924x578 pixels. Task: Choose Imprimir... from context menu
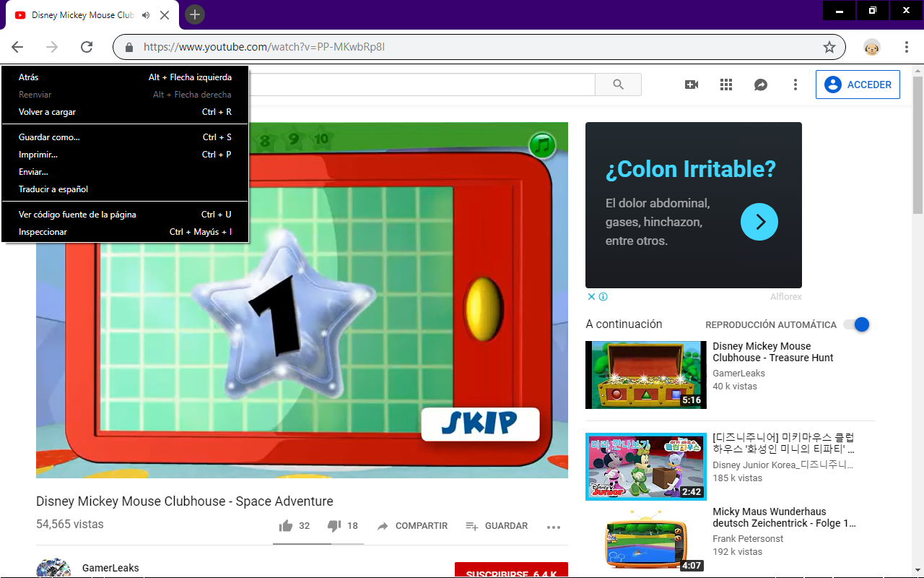[x=125, y=155]
